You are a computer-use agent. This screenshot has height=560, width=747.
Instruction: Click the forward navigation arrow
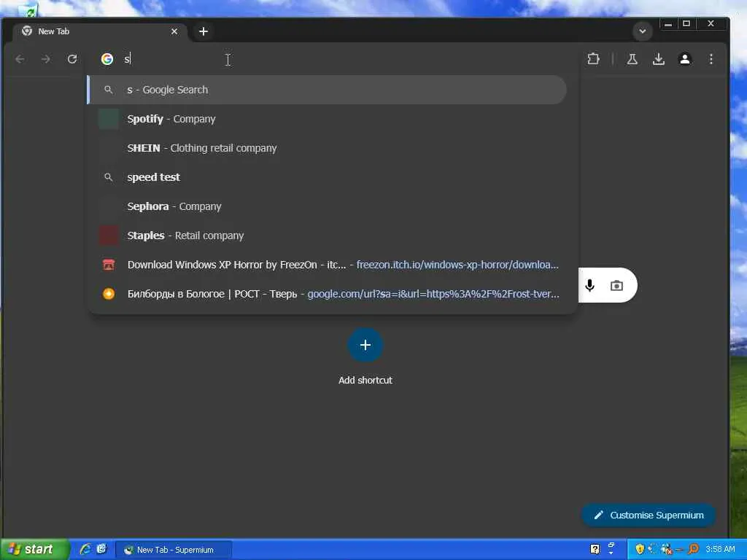(x=46, y=59)
